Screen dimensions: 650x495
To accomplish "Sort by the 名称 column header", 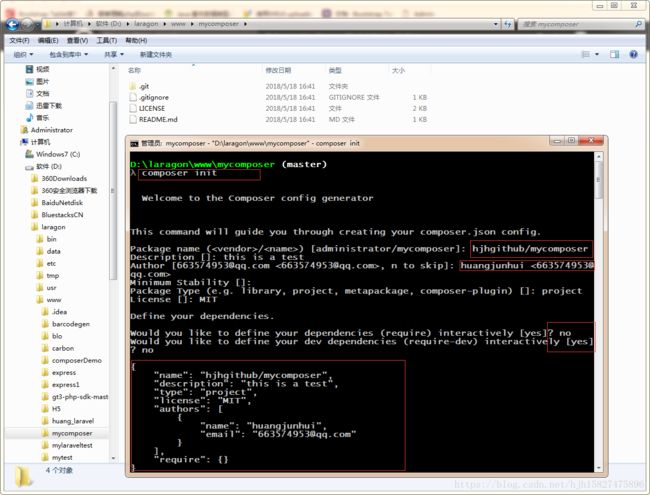I will (134, 70).
